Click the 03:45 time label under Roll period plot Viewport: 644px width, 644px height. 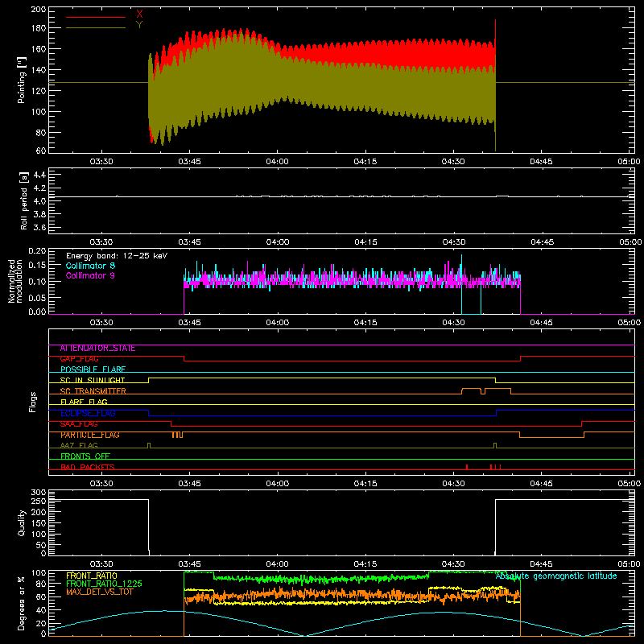click(189, 242)
